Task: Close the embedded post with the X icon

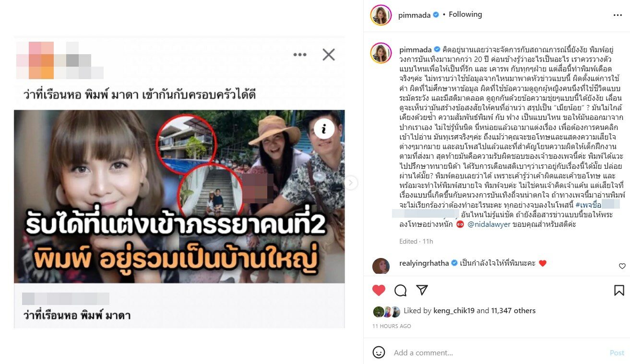Action: pyautogui.click(x=329, y=55)
